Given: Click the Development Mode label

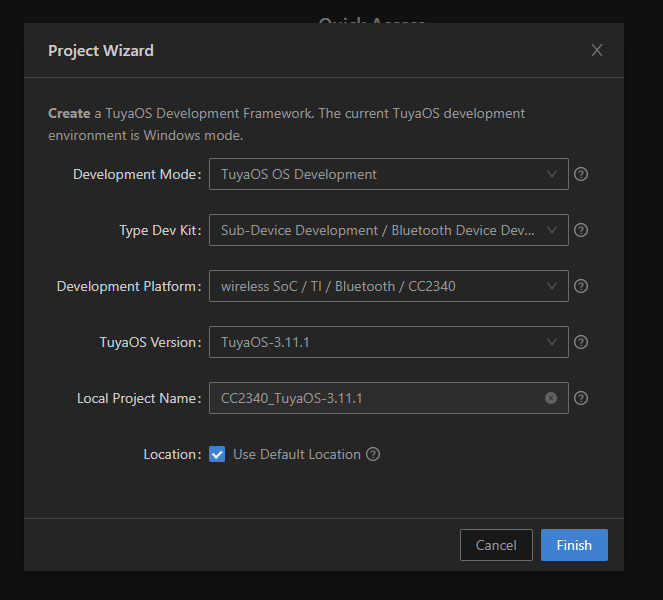Looking at the screenshot, I should (137, 174).
